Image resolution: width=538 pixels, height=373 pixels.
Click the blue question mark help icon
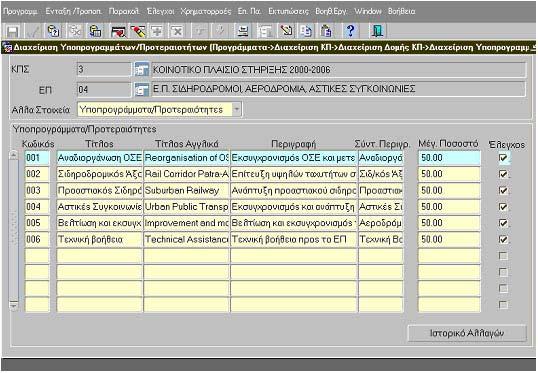[350, 32]
